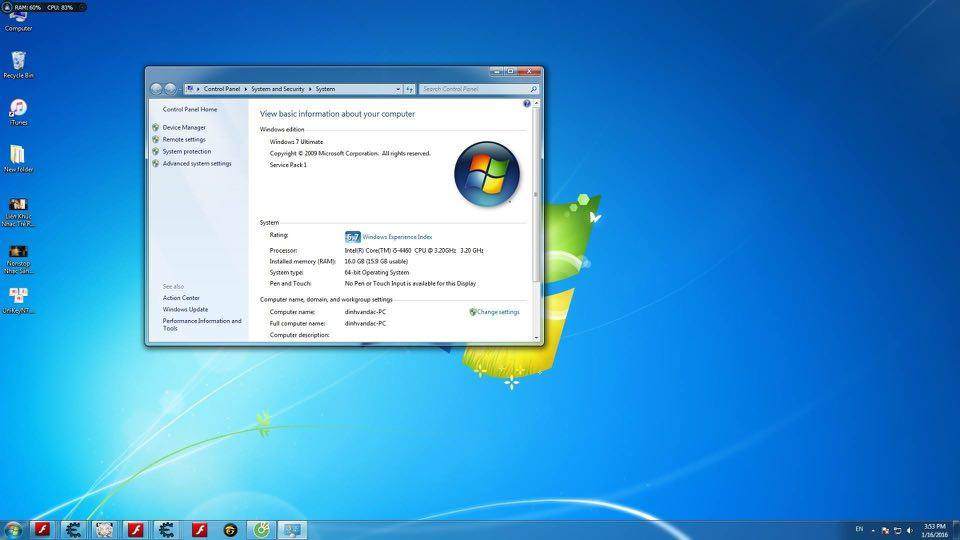Click the Windows Experience Index link

click(x=397, y=237)
